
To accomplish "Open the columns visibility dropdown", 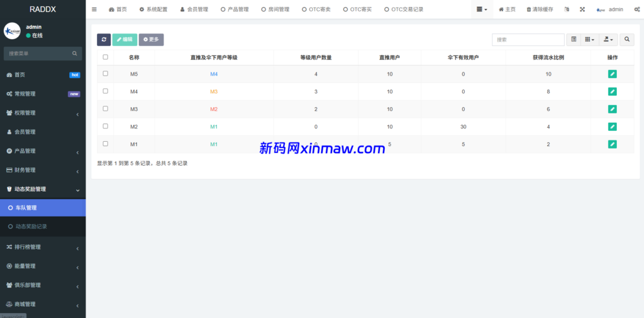I will tap(590, 40).
